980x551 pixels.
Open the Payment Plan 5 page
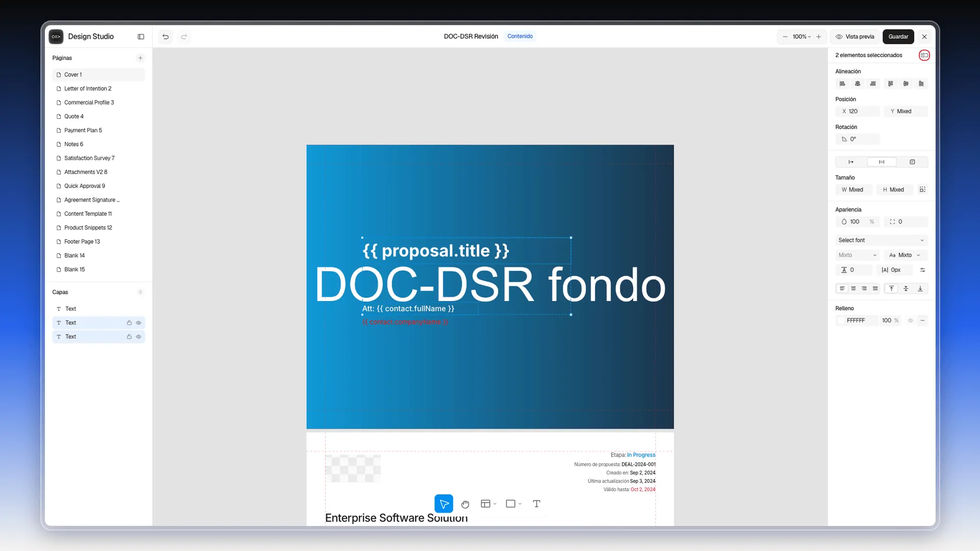99,131
